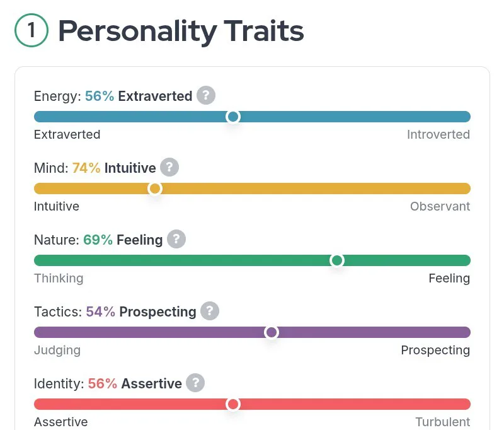Image resolution: width=504 pixels, height=430 pixels.
Task: Click the Observant label under Mind bar
Action: coord(440,206)
